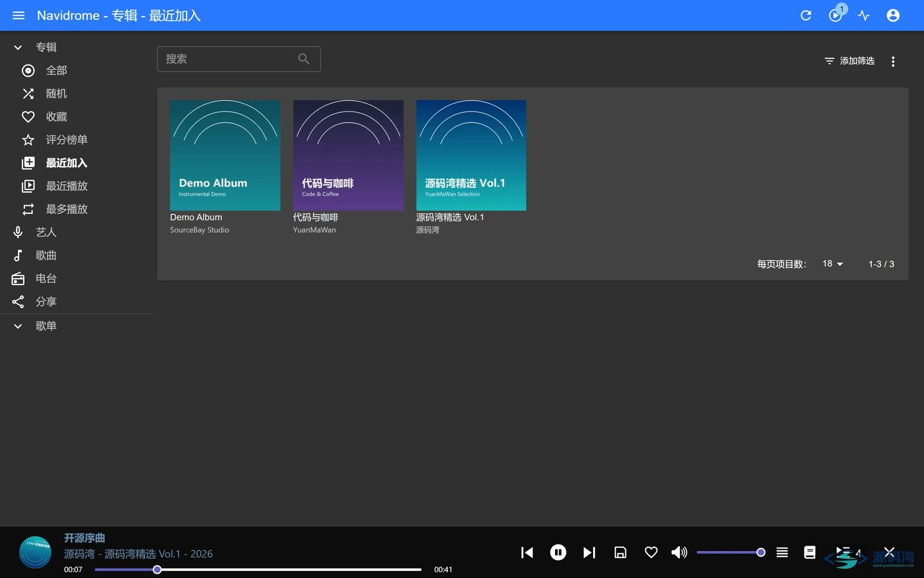Viewport: 924px width, 578px height.
Task: Toggle favorite heart for playing song
Action: [651, 553]
